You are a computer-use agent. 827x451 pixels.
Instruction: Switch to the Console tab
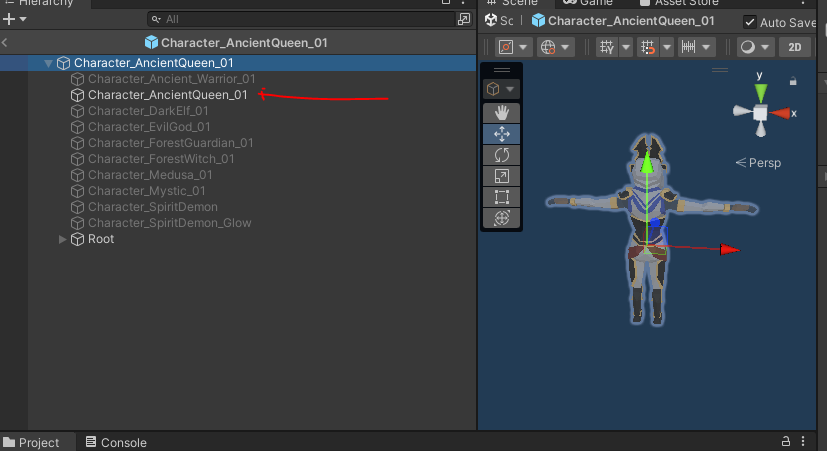[x=116, y=442]
